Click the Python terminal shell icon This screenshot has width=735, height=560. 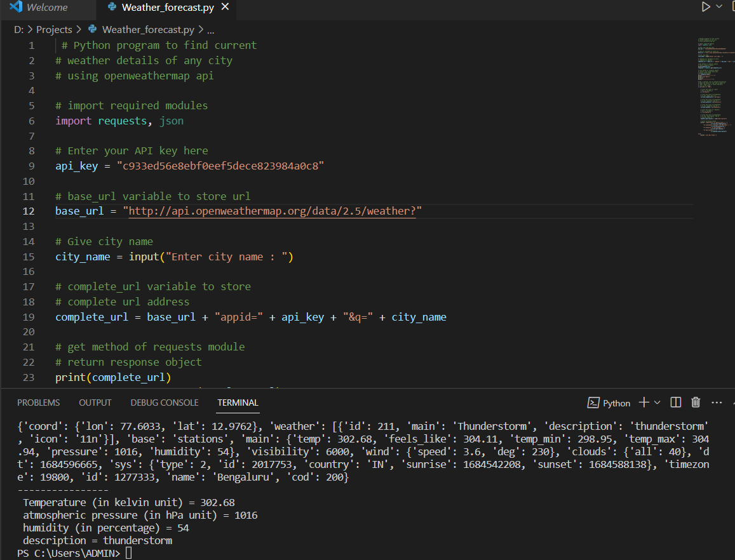(x=593, y=403)
